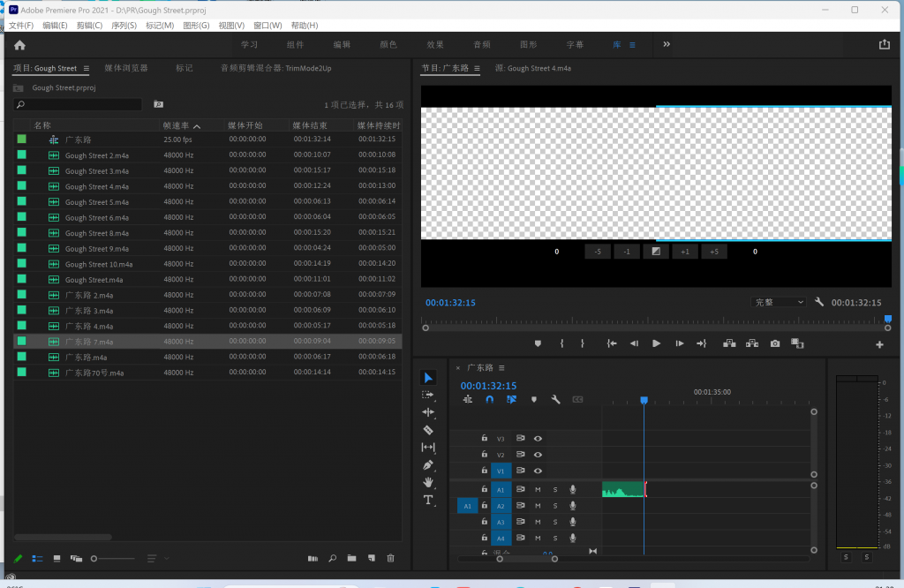Click the Play button in Program Monitor
Screen dimensions: 904x588
tap(656, 343)
